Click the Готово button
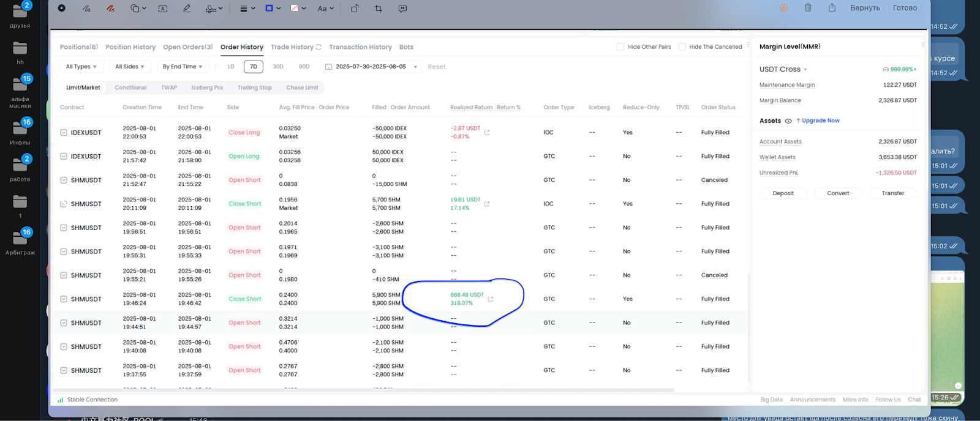Viewport: 980px width, 421px height. (905, 8)
